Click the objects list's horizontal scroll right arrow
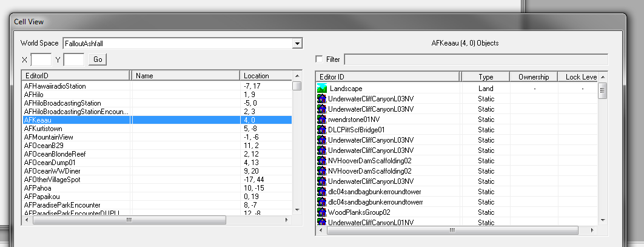644x247 pixels. point(592,230)
